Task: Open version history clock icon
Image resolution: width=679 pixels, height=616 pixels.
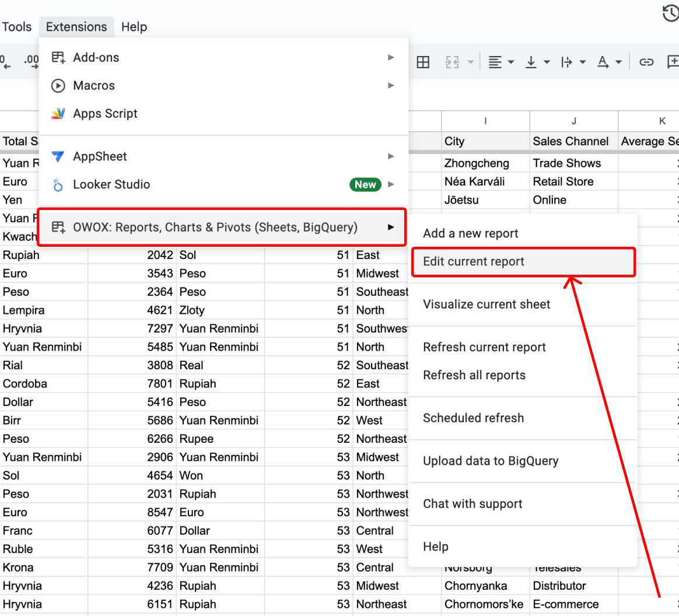Action: (671, 13)
